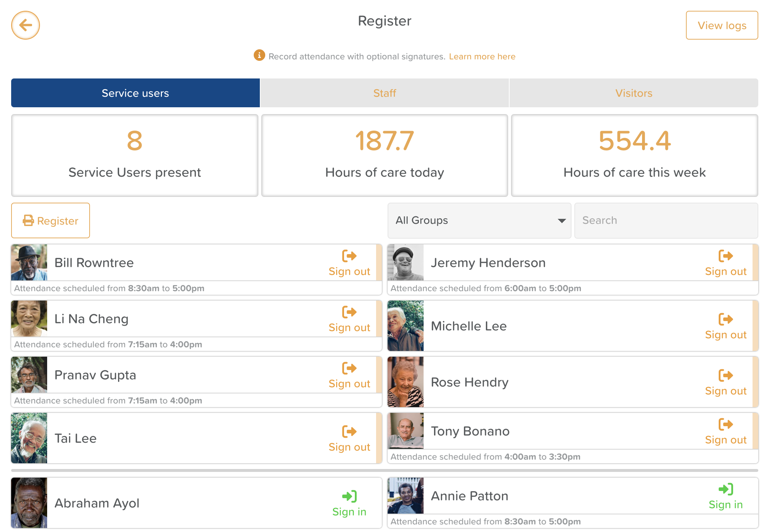Screen dimensions: 768x532
Task: Expand the All Groups dropdown
Action: click(479, 220)
